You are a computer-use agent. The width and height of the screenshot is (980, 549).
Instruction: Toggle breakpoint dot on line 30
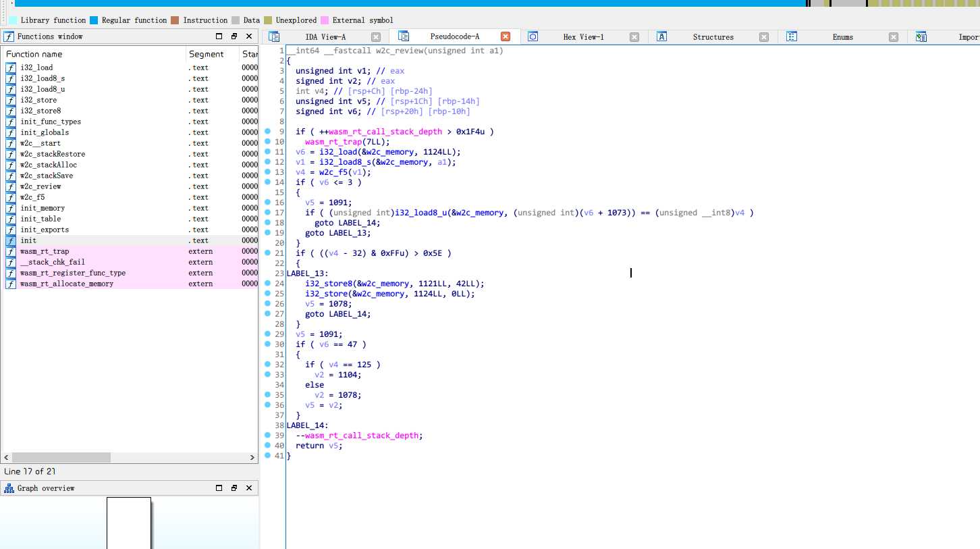[x=267, y=344]
